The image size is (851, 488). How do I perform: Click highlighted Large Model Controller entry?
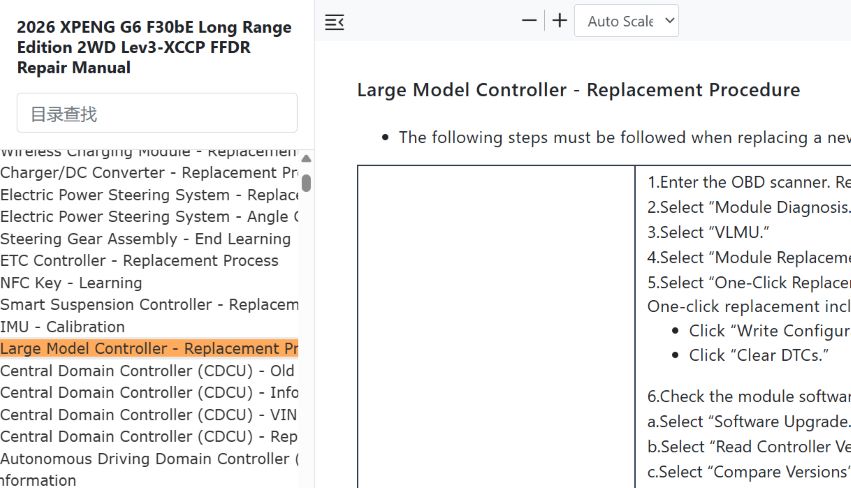coord(149,349)
